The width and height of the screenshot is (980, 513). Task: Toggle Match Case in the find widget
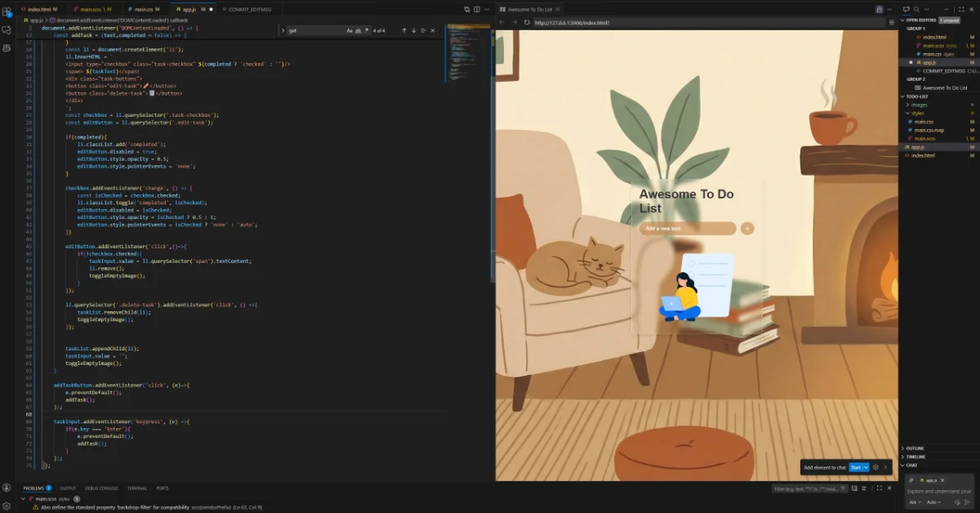pos(350,30)
